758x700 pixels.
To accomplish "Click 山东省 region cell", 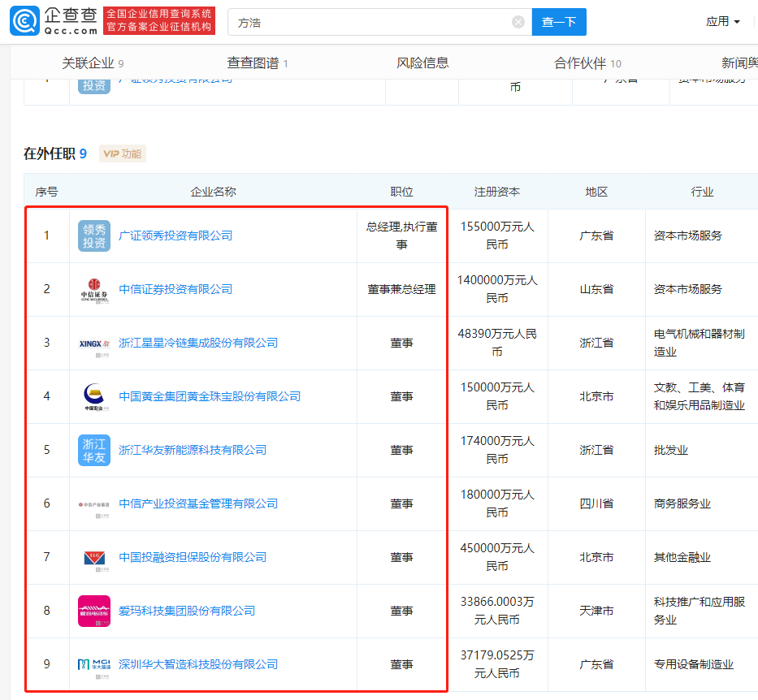I will tap(596, 289).
